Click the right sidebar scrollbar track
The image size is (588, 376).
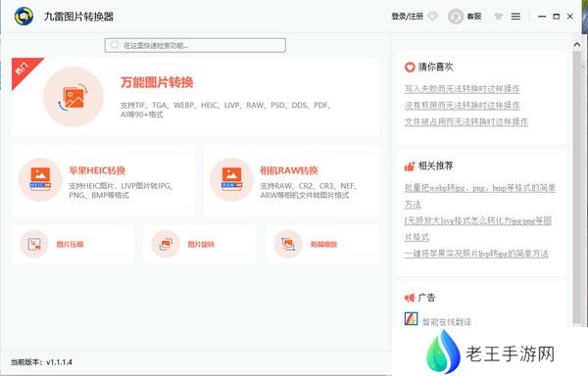[x=577, y=187]
